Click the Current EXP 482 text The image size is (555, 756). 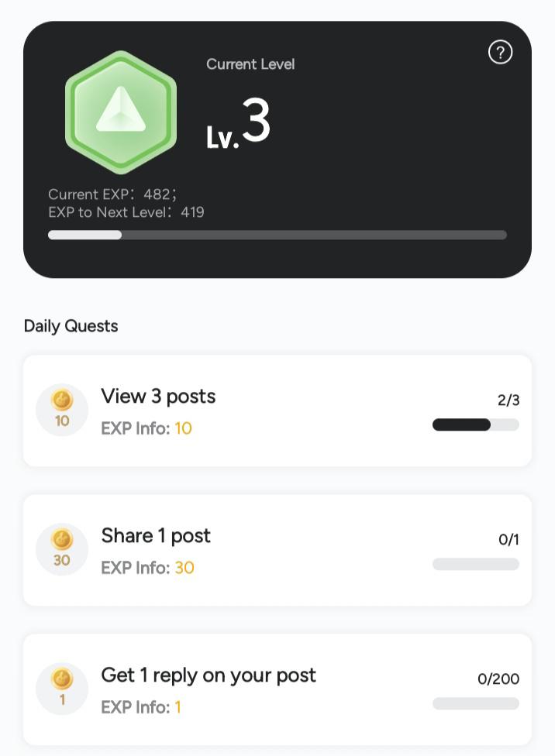(113, 194)
